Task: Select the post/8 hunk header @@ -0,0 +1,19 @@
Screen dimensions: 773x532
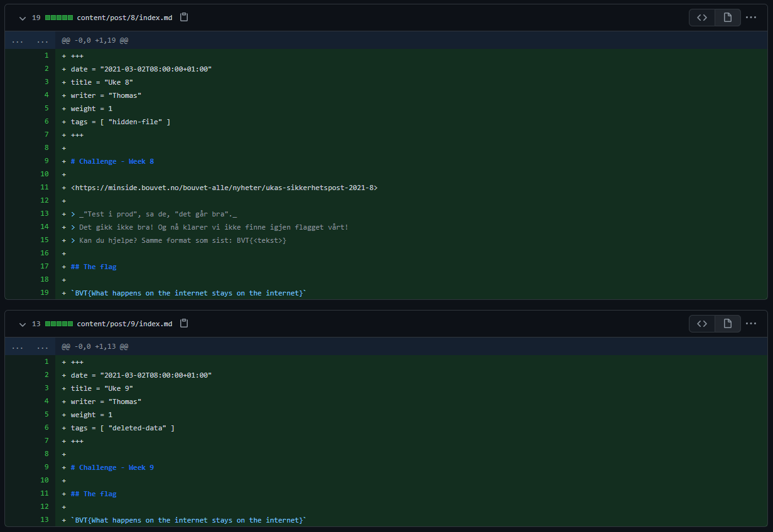Action: click(x=95, y=41)
